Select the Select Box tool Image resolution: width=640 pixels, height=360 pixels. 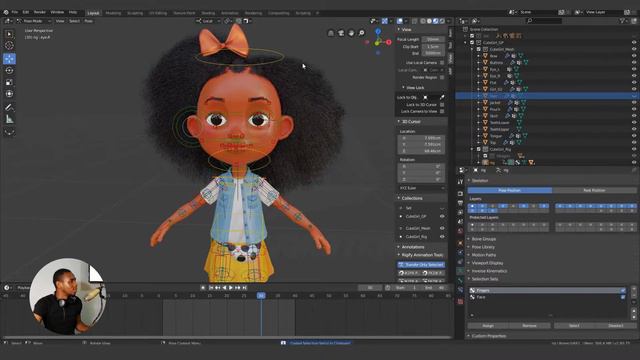click(9, 34)
